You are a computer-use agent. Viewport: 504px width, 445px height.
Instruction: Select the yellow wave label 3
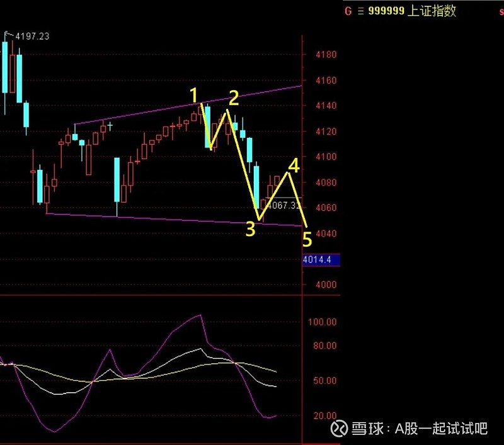coord(251,228)
